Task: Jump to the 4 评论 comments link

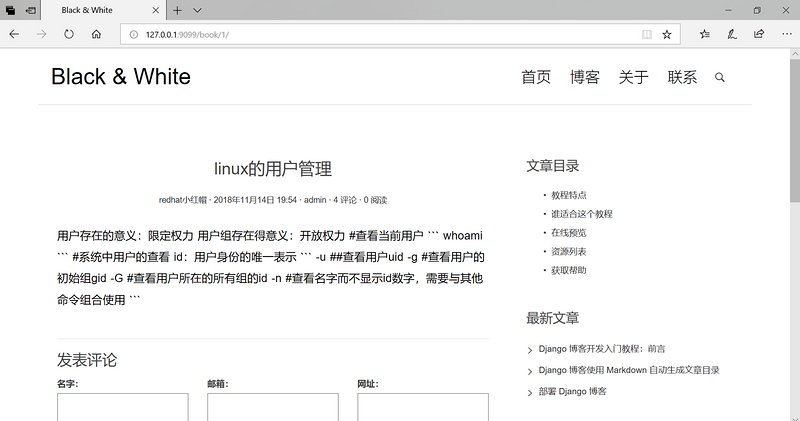Action: coord(345,200)
